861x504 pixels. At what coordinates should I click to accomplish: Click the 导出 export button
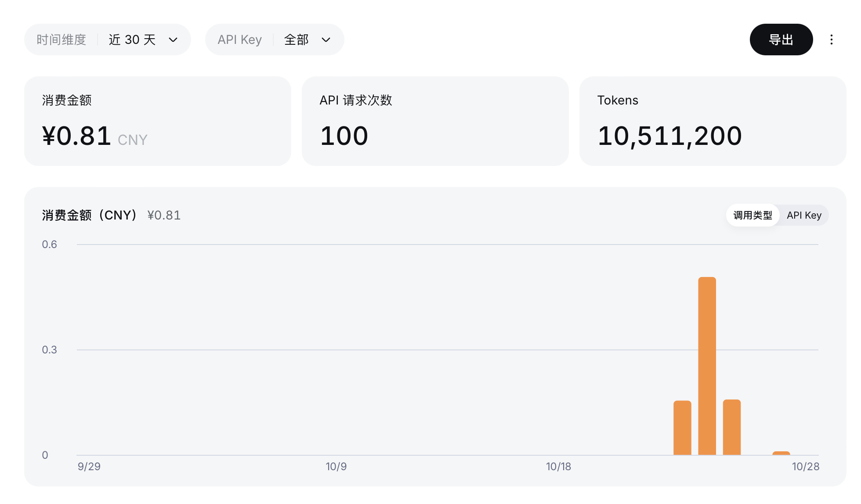[781, 40]
